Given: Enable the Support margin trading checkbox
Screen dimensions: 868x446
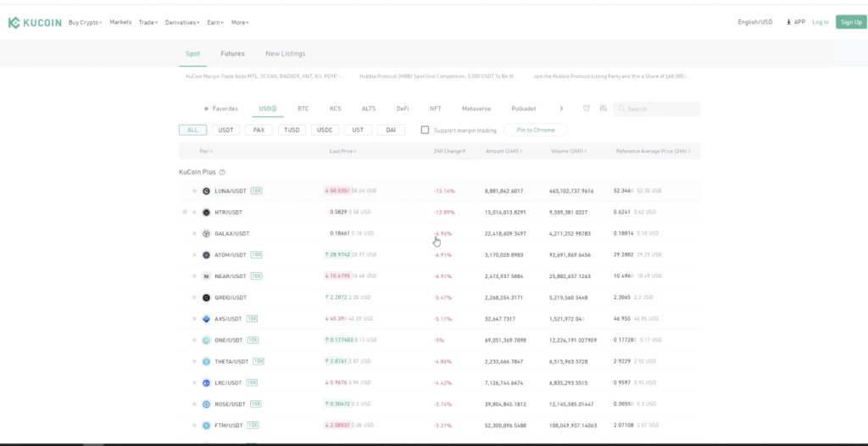Looking at the screenshot, I should [x=426, y=130].
